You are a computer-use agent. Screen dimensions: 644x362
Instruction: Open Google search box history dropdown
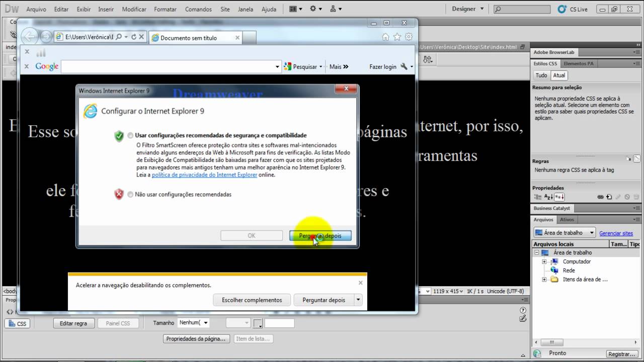click(277, 67)
